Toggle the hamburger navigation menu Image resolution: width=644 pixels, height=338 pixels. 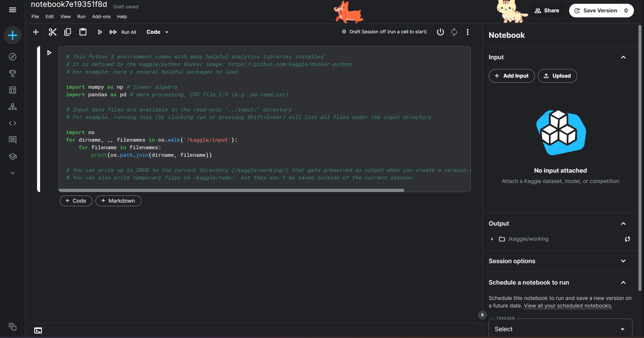(x=12, y=10)
